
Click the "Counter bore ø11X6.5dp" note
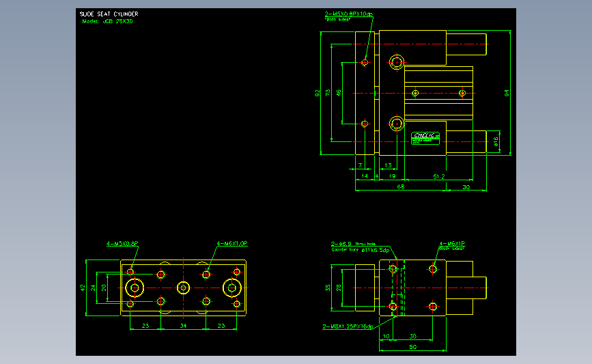coord(360,249)
